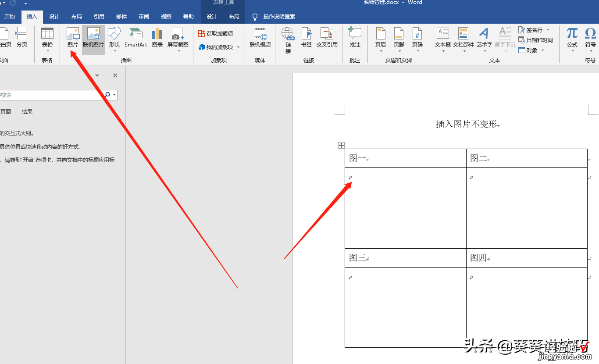Open the Mailings (邮件) tab
This screenshot has width=599, height=364.
(121, 17)
